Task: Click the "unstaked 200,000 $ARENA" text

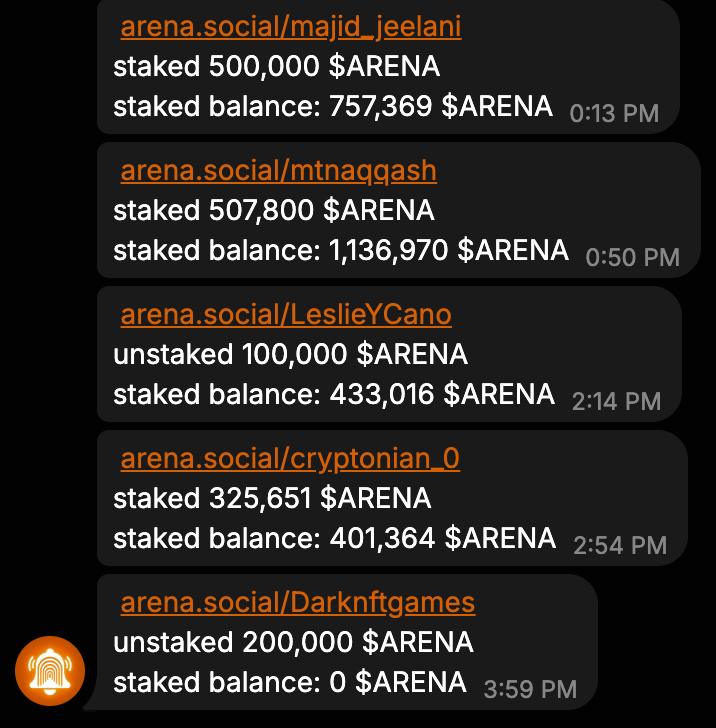Action: click(x=293, y=642)
